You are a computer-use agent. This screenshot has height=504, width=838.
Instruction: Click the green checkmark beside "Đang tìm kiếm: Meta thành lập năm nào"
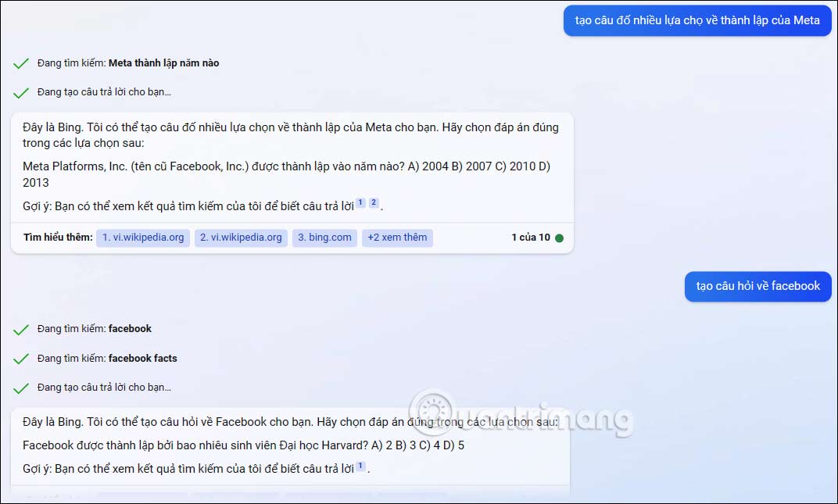[21, 63]
